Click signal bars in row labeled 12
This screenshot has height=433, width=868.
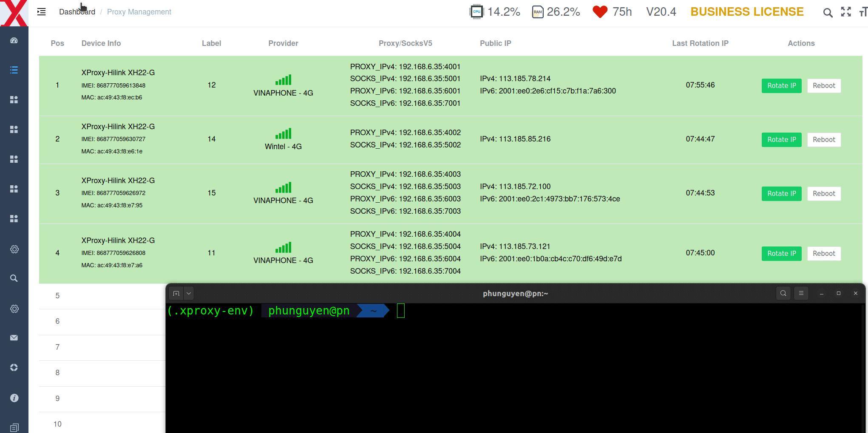(283, 80)
